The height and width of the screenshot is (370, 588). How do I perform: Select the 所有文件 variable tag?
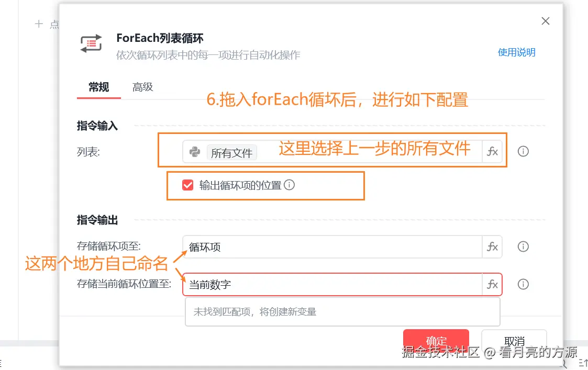coord(231,153)
